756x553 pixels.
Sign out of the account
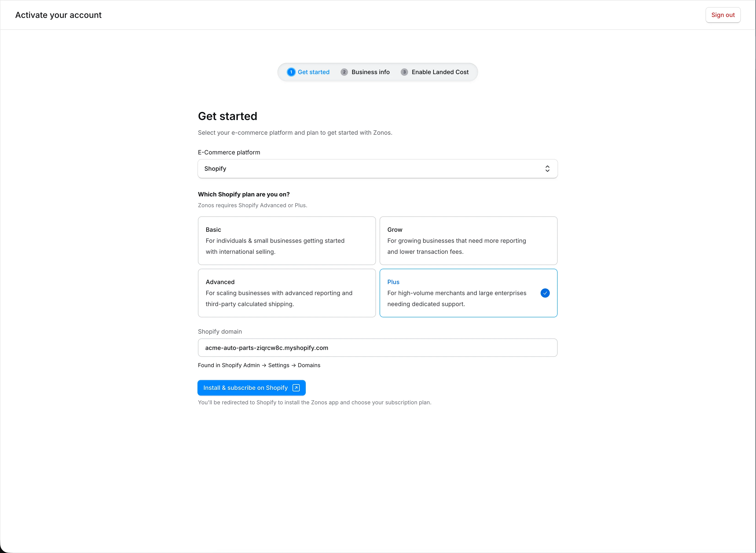point(723,15)
